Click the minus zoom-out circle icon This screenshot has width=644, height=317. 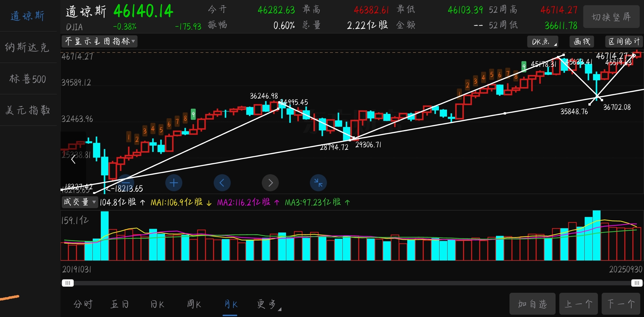(x=126, y=182)
